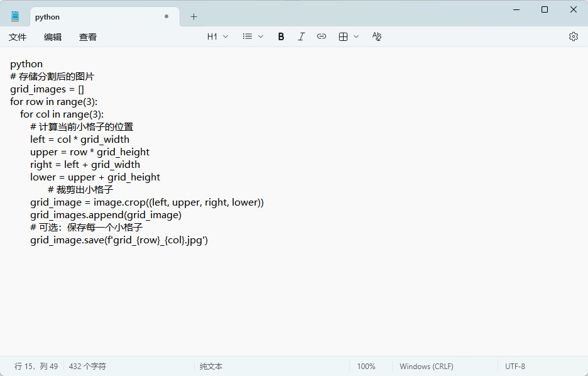
Task: Expand the table options dropdown arrow
Action: tap(356, 36)
